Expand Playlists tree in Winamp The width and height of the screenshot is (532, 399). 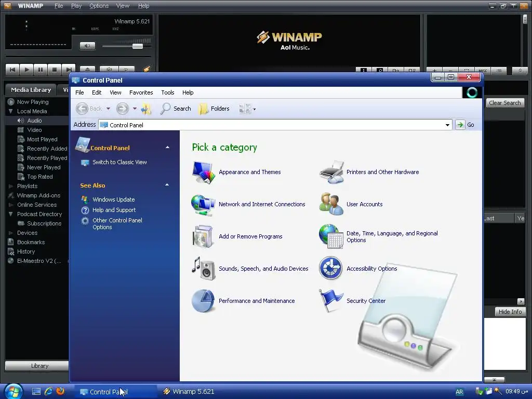(10, 187)
